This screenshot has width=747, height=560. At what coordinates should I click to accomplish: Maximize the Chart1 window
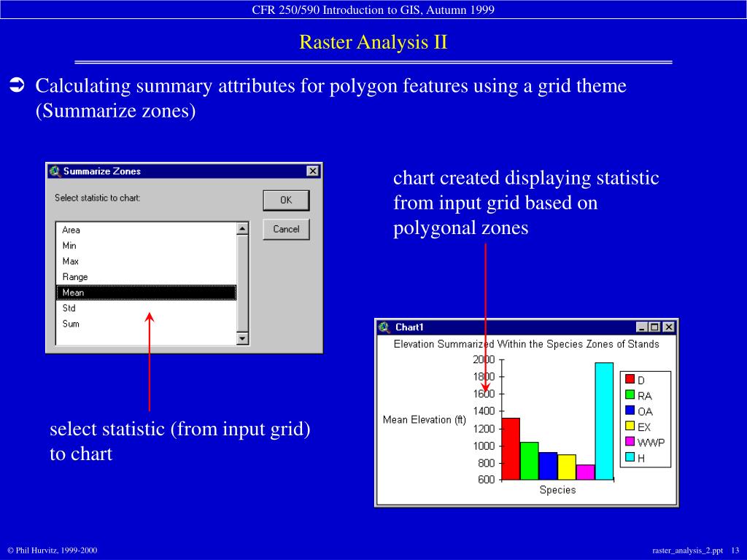click(654, 327)
